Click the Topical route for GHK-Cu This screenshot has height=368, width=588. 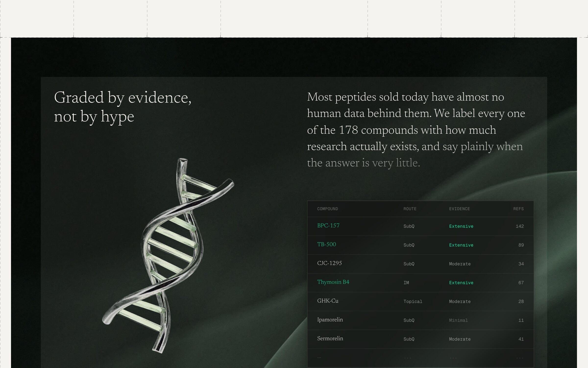point(413,302)
